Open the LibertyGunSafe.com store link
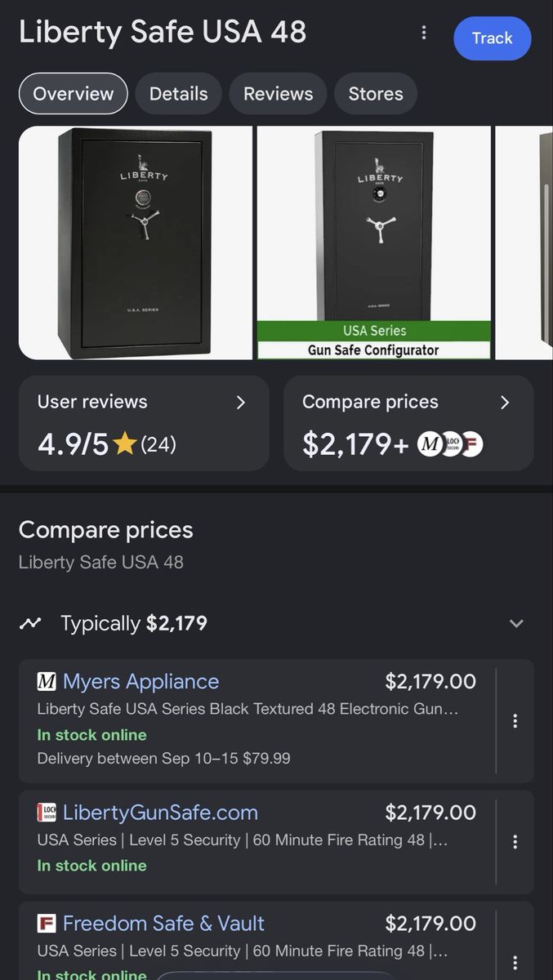The width and height of the screenshot is (553, 980). [160, 813]
